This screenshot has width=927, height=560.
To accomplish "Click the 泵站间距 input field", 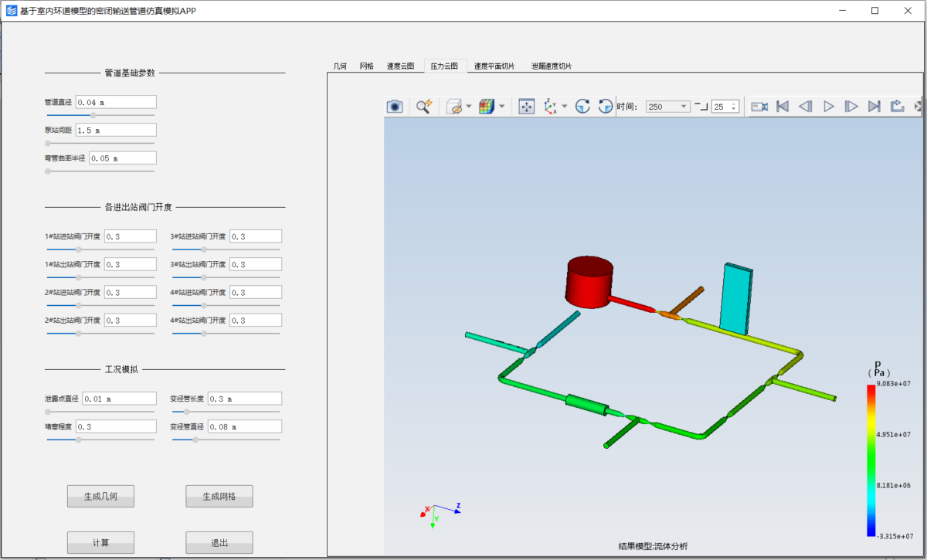I will coord(115,130).
